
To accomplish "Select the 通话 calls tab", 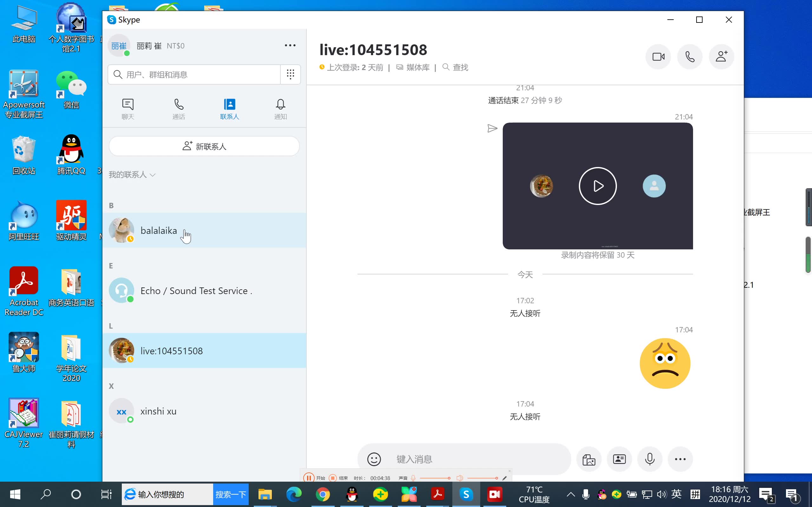I will (178, 108).
